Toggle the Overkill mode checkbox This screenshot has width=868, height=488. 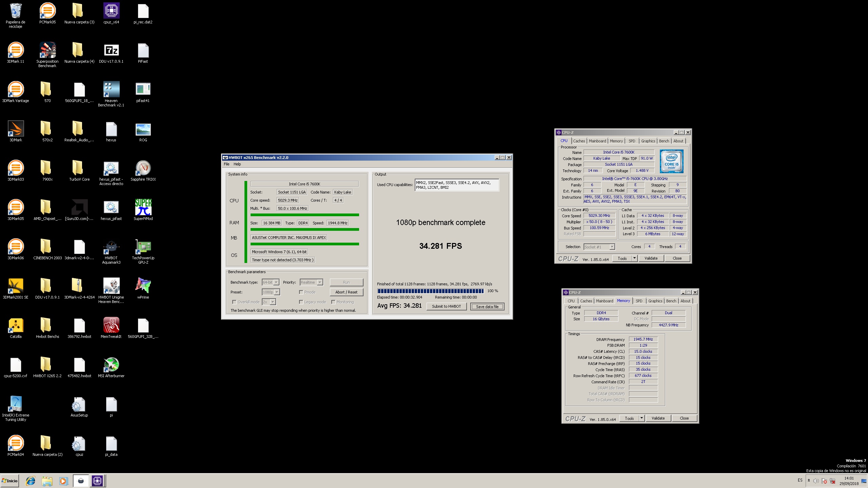[234, 302]
